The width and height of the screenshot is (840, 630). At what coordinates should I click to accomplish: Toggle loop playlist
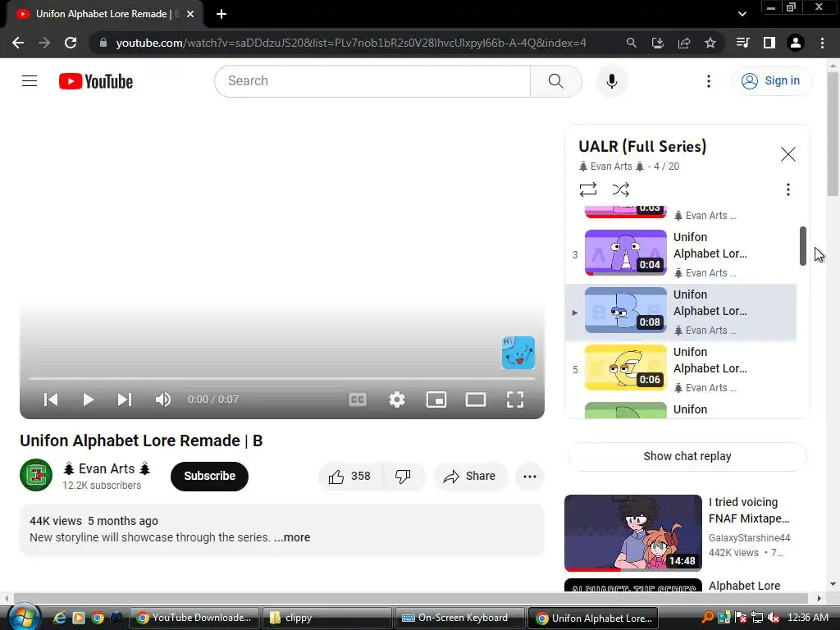[587, 189]
